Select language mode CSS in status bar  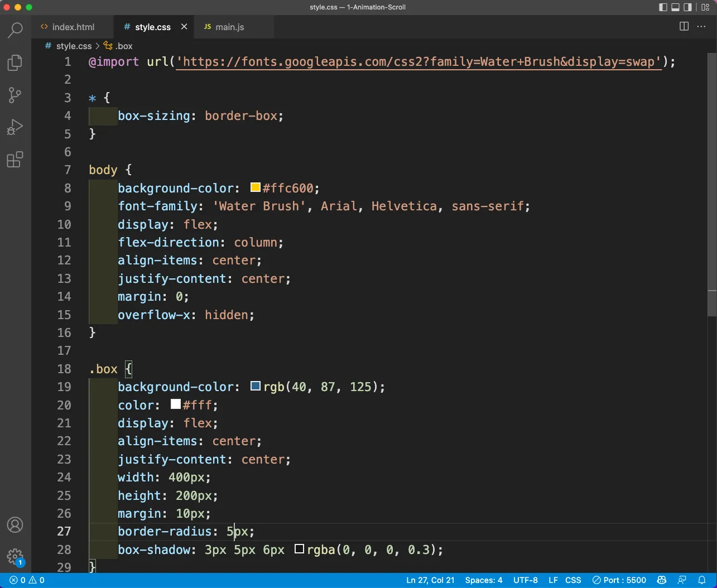(x=573, y=580)
